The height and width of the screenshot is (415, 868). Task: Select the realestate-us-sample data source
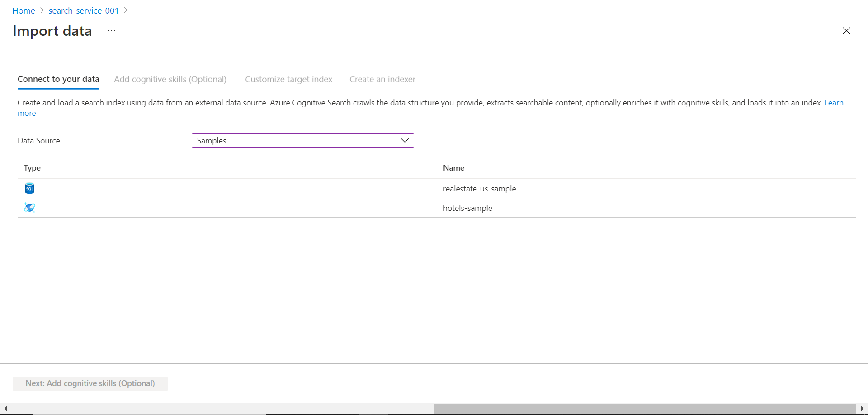coord(437,188)
